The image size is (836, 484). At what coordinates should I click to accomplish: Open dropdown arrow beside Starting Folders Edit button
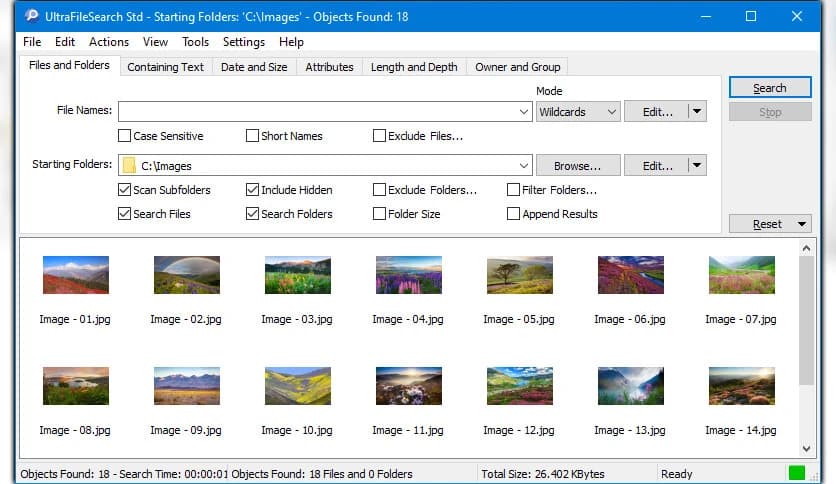[697, 165]
